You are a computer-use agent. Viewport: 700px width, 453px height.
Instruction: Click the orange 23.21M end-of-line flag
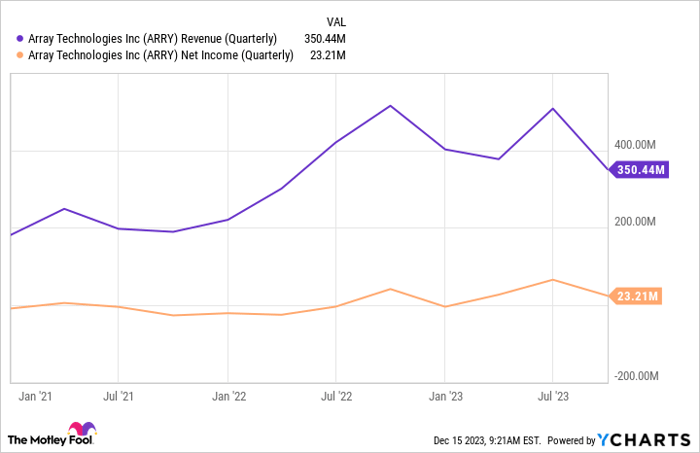coord(636,296)
